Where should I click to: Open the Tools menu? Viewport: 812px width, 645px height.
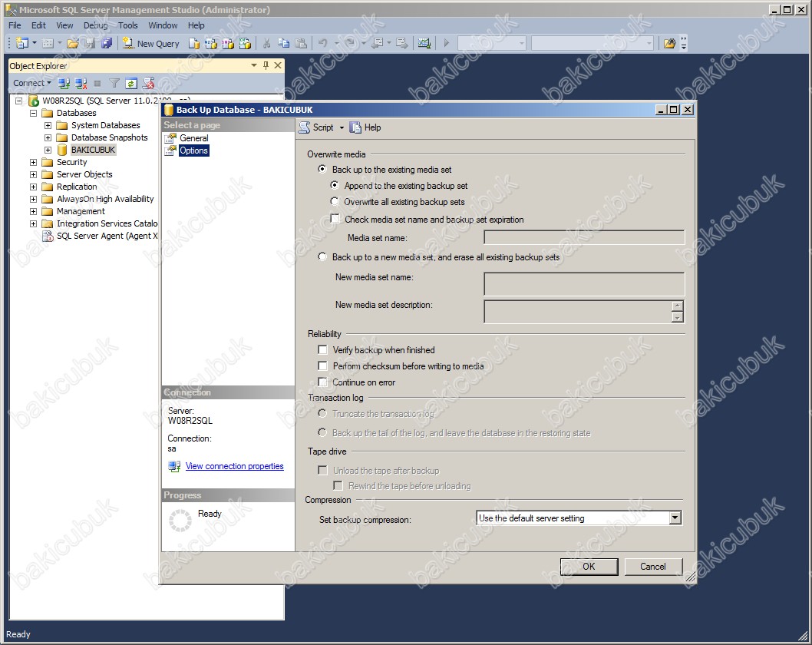[128, 25]
